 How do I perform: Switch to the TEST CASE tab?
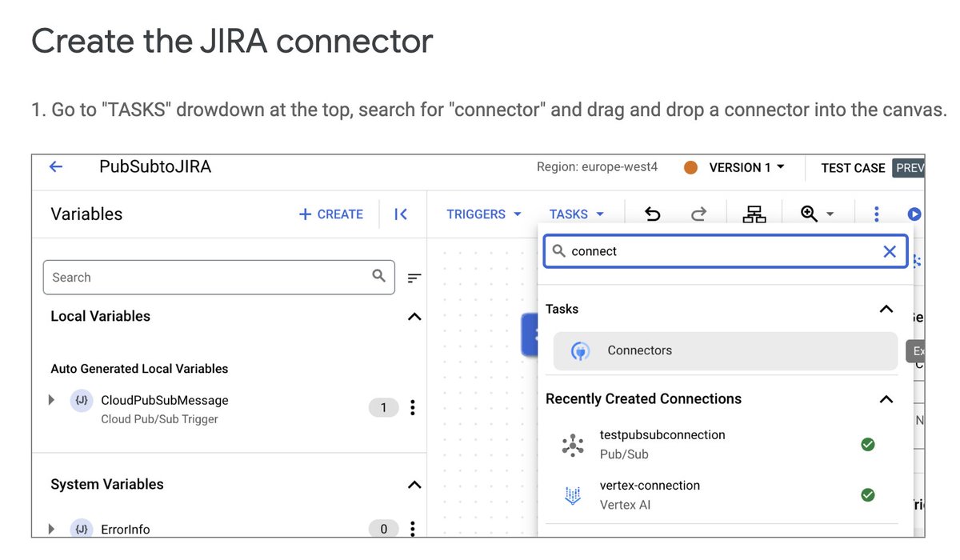click(853, 167)
